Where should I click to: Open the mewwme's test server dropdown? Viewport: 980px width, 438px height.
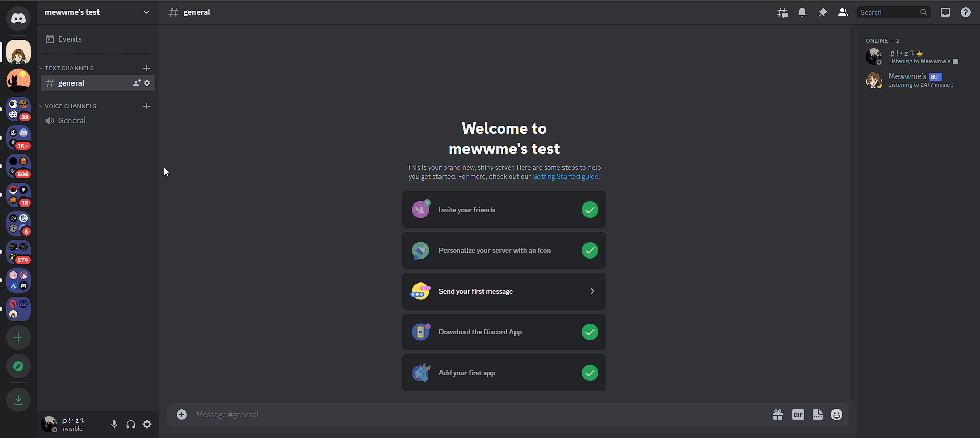pos(97,12)
